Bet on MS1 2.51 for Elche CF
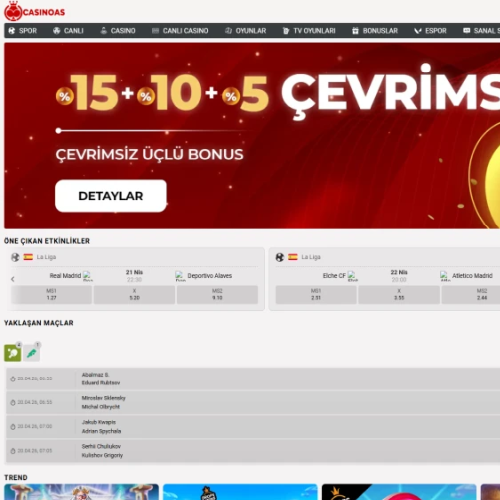The height and width of the screenshot is (500, 500). pyautogui.click(x=316, y=294)
